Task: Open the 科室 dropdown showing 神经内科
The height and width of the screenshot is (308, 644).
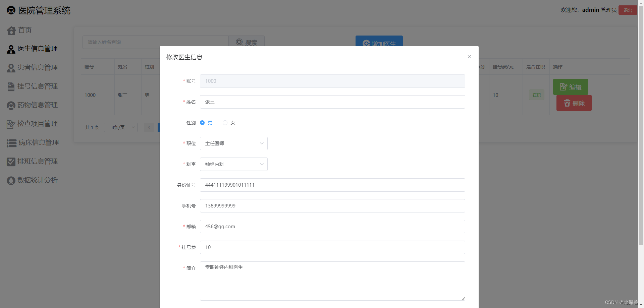Action: click(234, 164)
